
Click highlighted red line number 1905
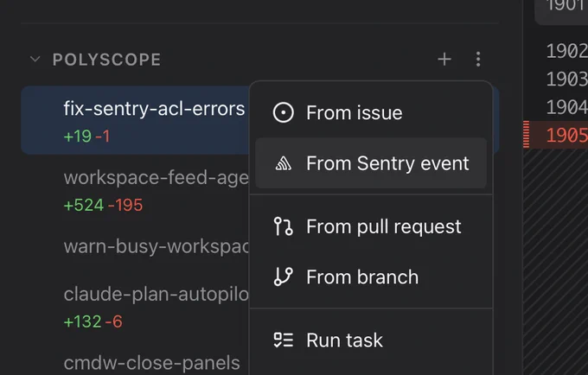tap(566, 135)
